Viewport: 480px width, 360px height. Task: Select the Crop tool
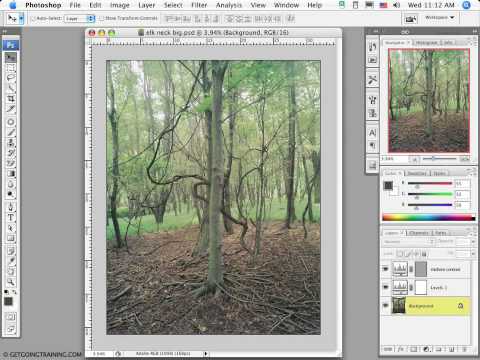point(11,99)
